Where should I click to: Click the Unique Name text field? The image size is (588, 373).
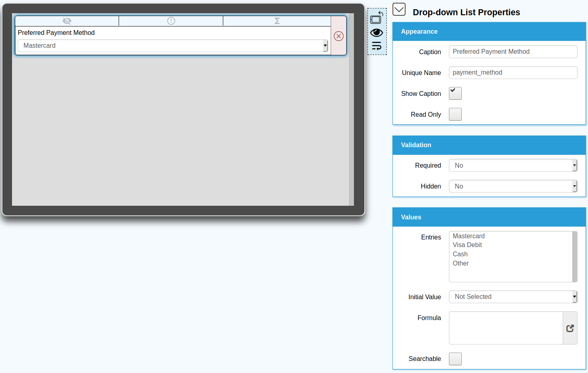click(513, 73)
